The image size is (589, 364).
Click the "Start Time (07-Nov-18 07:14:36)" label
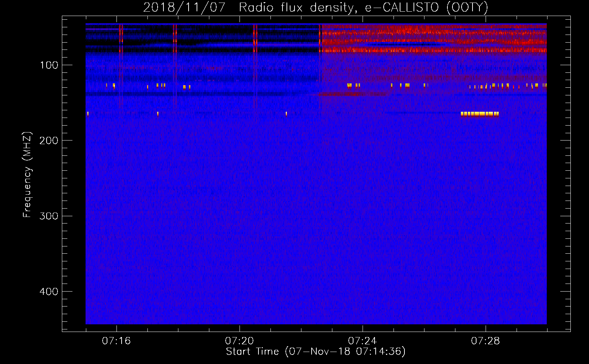point(316,352)
